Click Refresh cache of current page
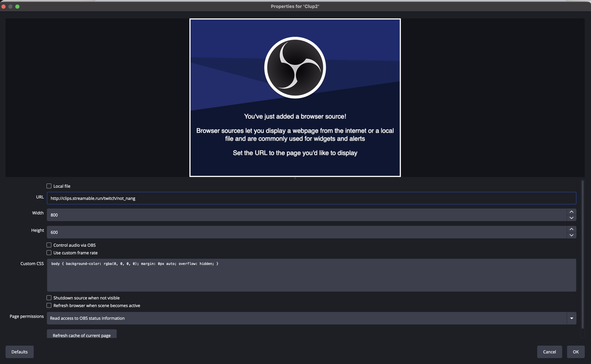Screen dimensions: 591x364 tap(81, 335)
